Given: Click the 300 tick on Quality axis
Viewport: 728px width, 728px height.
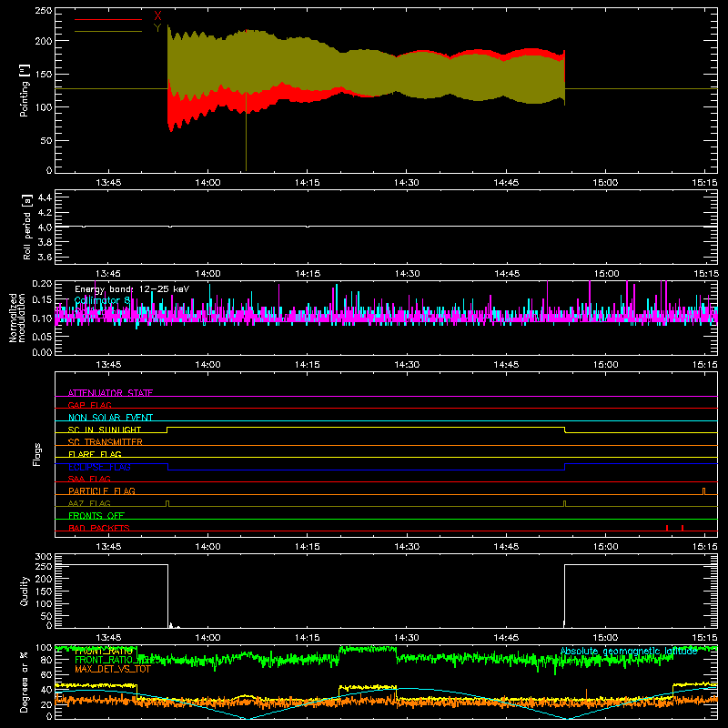Looking at the screenshot, I should (x=44, y=557).
